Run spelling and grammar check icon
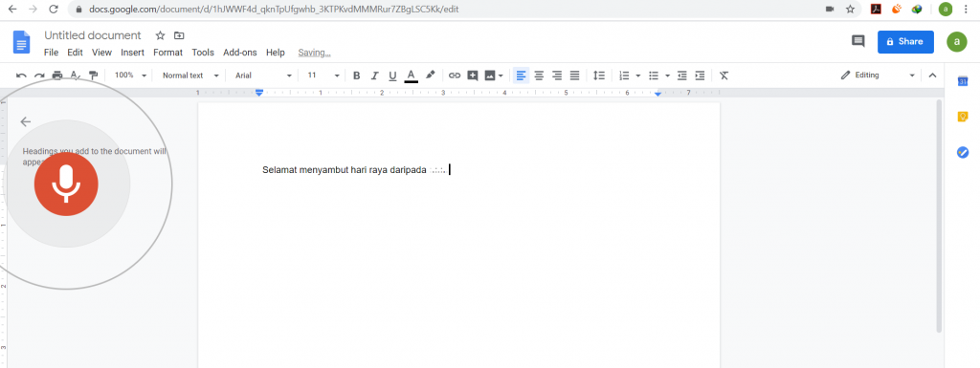Screen dimensions: 980x368 (76, 76)
